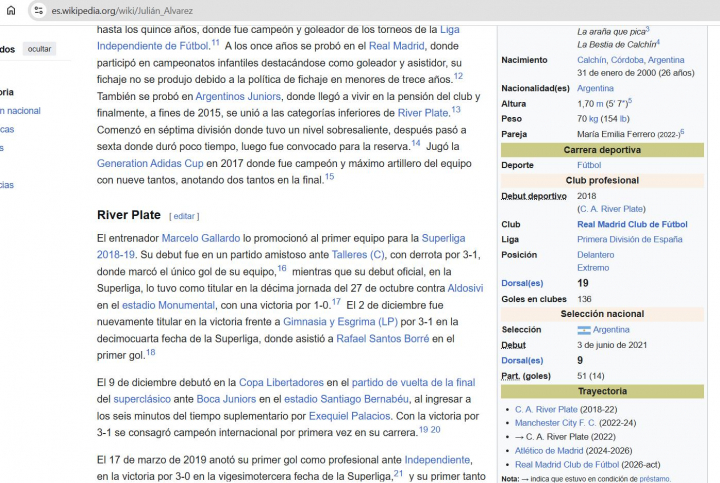Image resolution: width=720 pixels, height=483 pixels.
Task: Open the Extremo position link
Action: (593, 268)
